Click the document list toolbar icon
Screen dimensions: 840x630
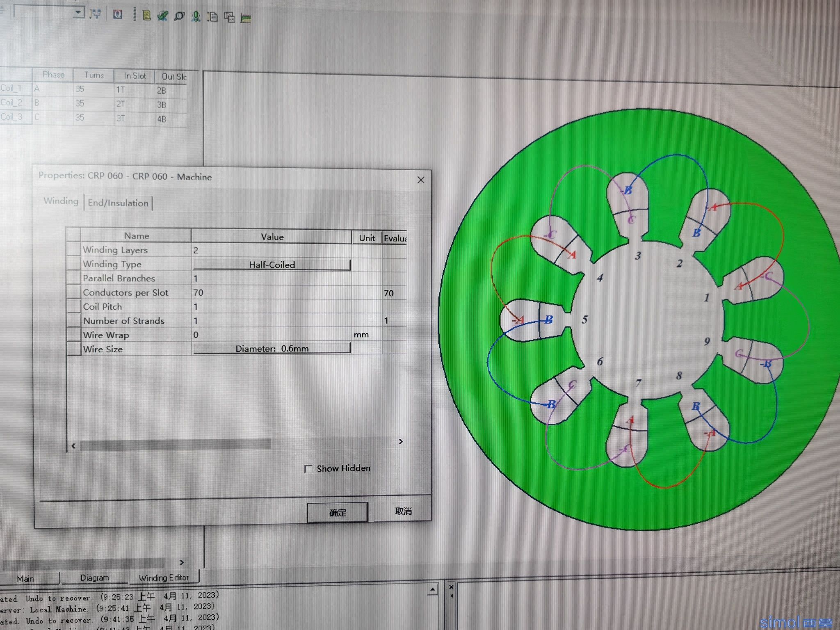click(x=212, y=17)
